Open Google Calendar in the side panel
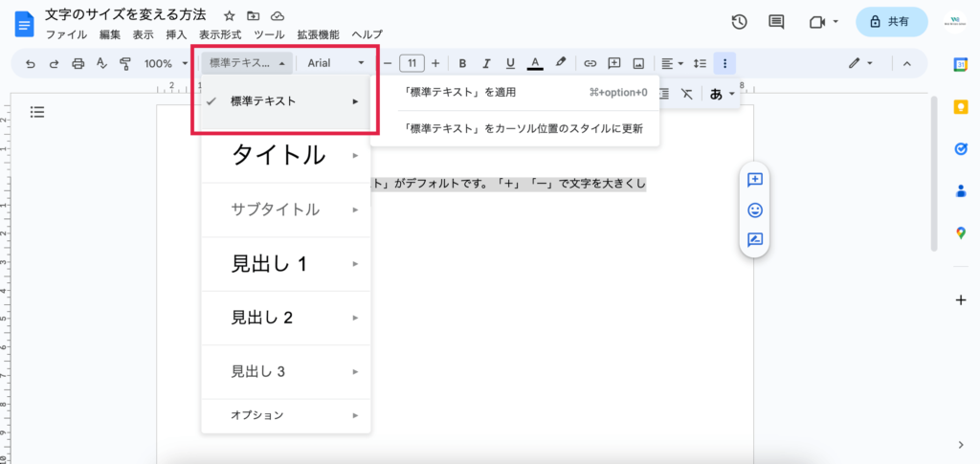The image size is (980, 464). [x=961, y=64]
